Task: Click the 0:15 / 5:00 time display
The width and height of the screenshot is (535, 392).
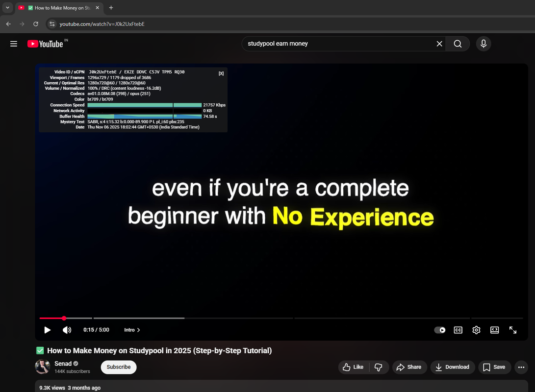Action: point(96,330)
